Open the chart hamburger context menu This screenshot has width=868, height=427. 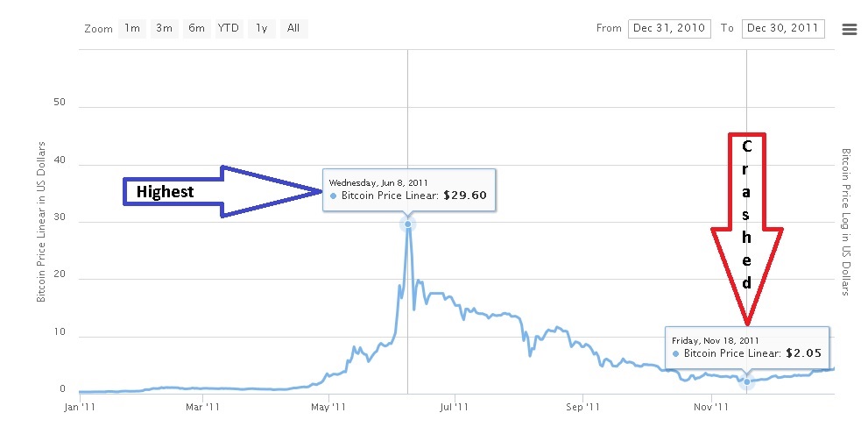(x=850, y=29)
